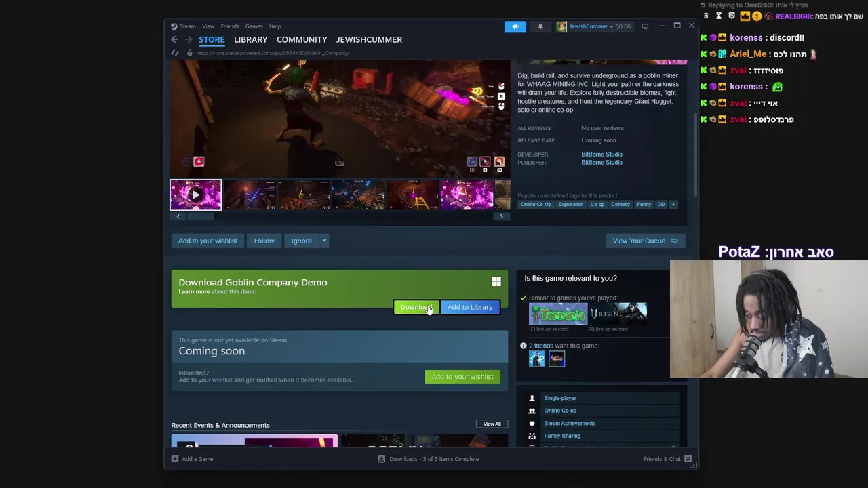Click the Family Sharing group icon
868x488 pixels.
532,436
